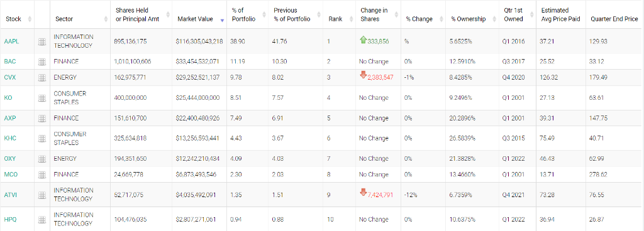Click the table icon beside OXY
644x231 pixels.
pos(42,159)
